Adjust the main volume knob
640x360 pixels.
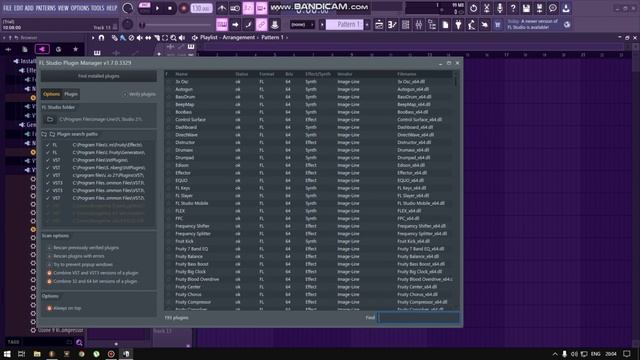(x=128, y=8)
